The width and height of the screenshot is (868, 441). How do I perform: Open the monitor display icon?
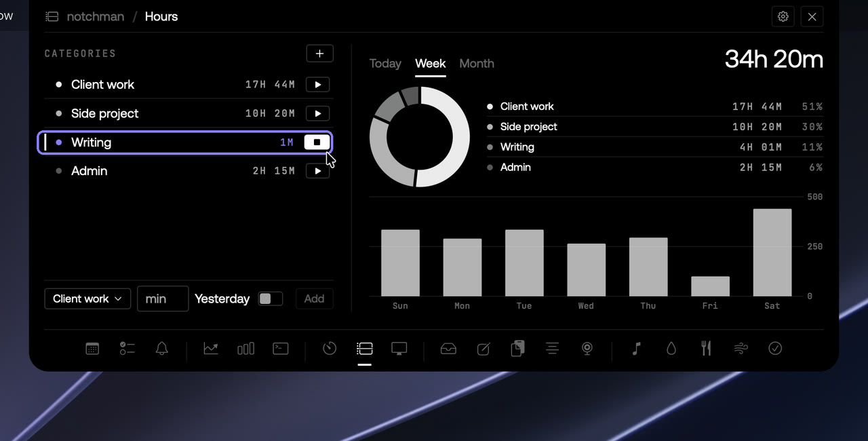399,349
